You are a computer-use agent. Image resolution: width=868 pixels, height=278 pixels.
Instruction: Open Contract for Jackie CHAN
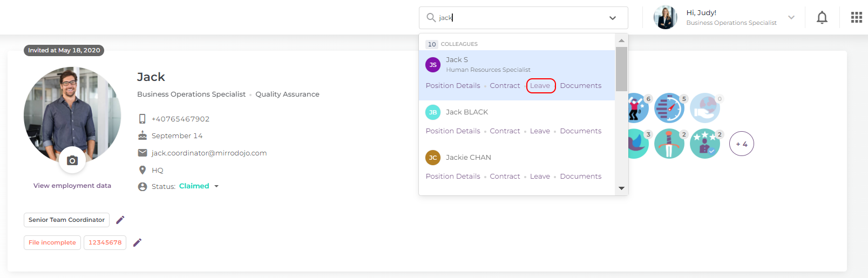point(505,177)
